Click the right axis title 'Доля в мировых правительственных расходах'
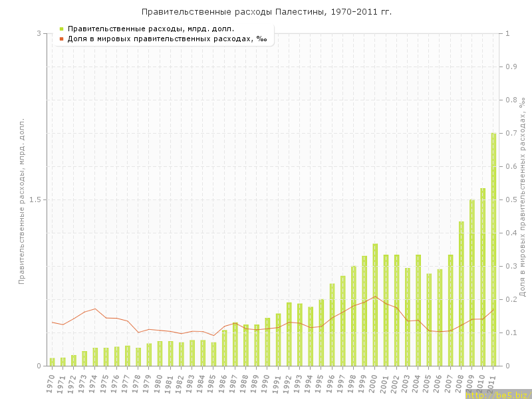The height and width of the screenshot is (399, 532). [523, 197]
